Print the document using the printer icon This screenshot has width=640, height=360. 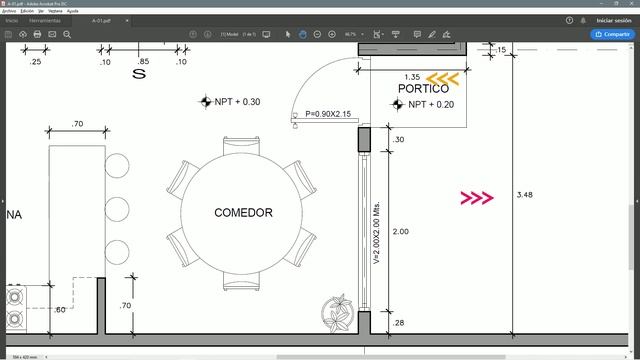[37, 35]
